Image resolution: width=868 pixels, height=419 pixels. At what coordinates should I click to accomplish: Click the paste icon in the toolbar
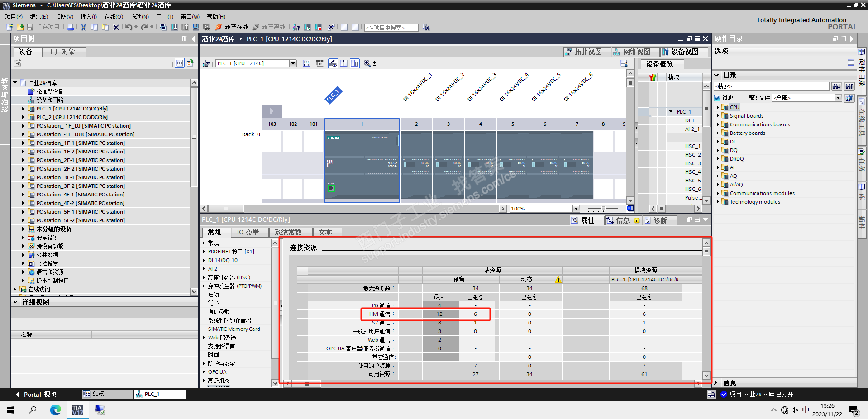(105, 27)
